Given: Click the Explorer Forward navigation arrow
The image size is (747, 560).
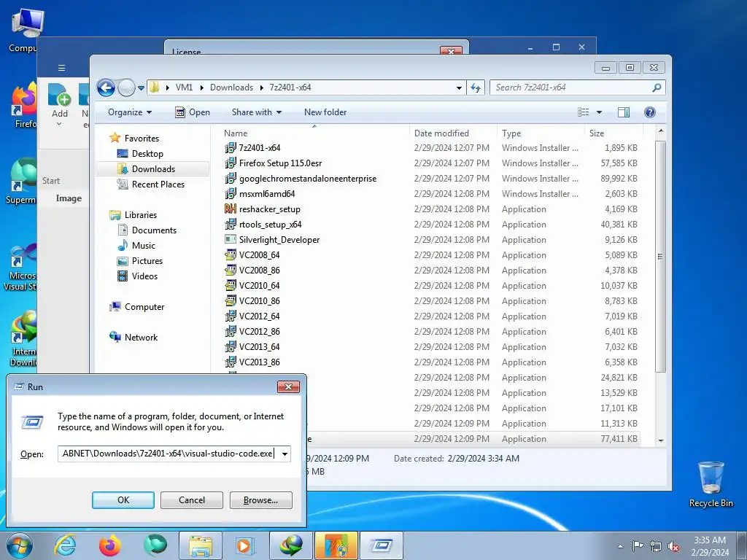Looking at the screenshot, I should 126,87.
